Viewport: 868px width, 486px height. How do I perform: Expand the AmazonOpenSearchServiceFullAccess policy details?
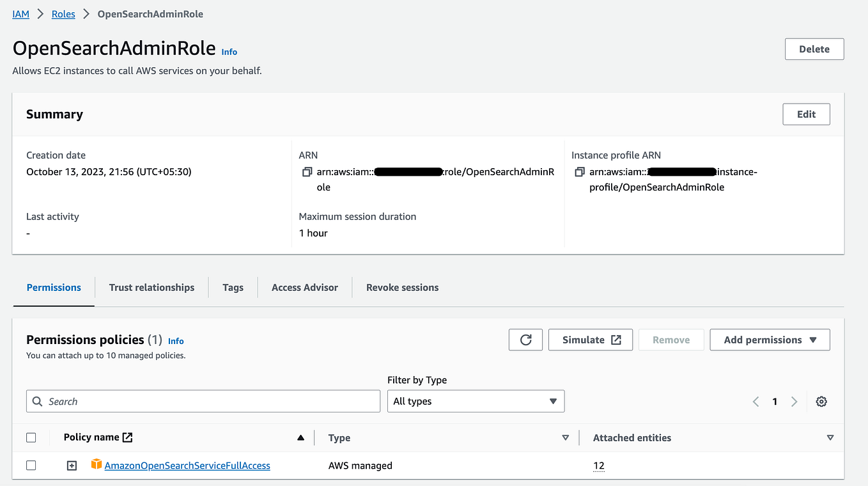coord(72,465)
